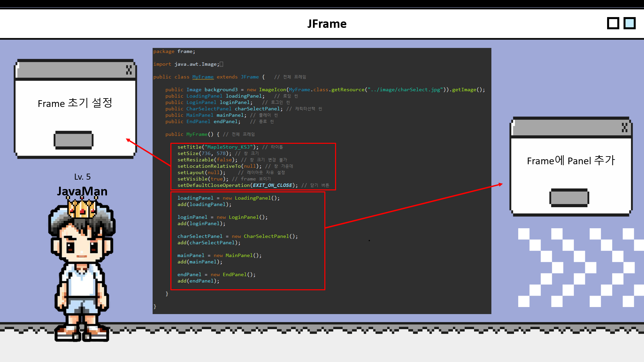Click the setTitle code line
The width and height of the screenshot is (644, 362).
218,147
